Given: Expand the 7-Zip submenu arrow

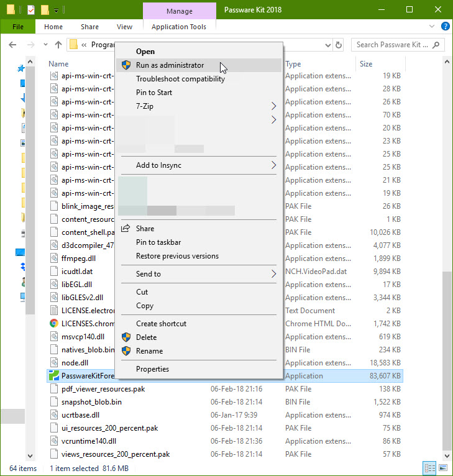Looking at the screenshot, I should (x=273, y=106).
